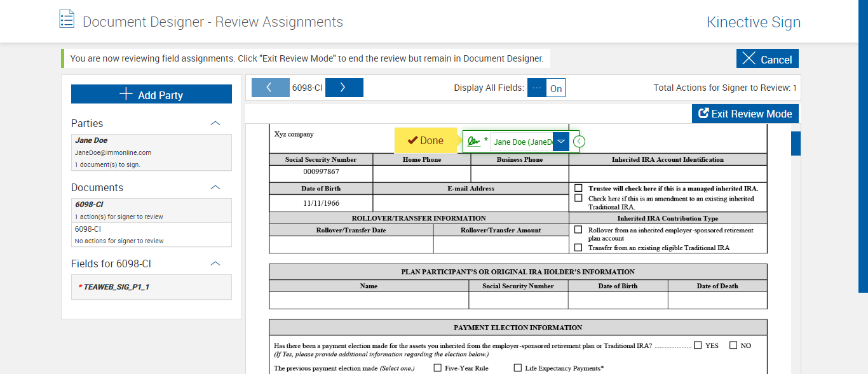Collapse the Documents section
Image resolution: width=868 pixels, height=374 pixels.
[215, 187]
